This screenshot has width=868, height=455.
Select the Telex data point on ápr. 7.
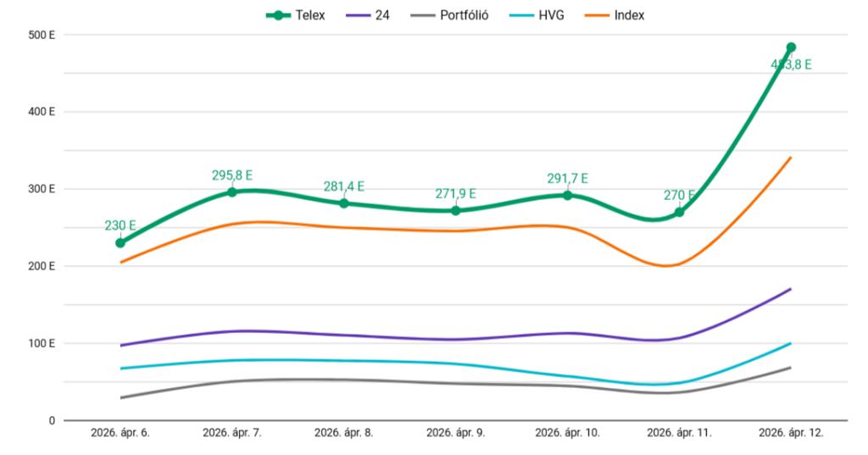(x=232, y=192)
